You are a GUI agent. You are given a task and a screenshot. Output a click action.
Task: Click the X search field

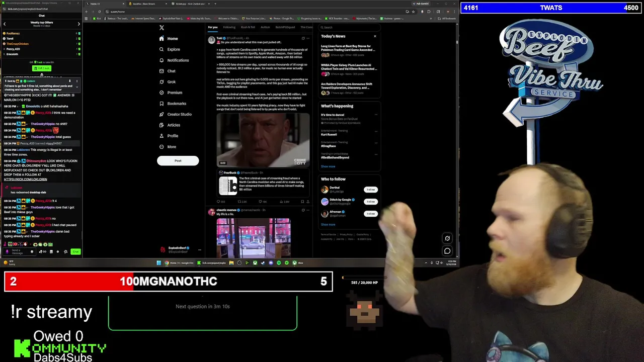pyautogui.click(x=350, y=27)
